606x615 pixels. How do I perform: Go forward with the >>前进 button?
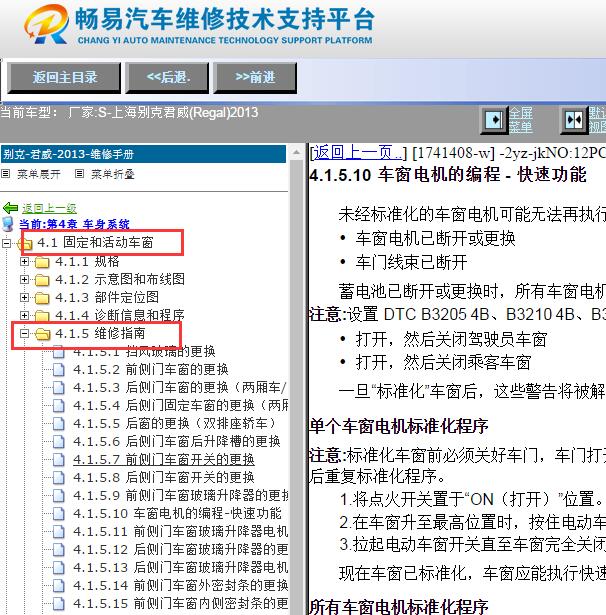click(255, 77)
